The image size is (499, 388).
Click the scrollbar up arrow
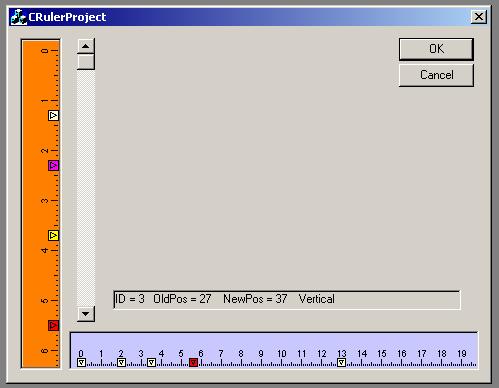point(86,46)
